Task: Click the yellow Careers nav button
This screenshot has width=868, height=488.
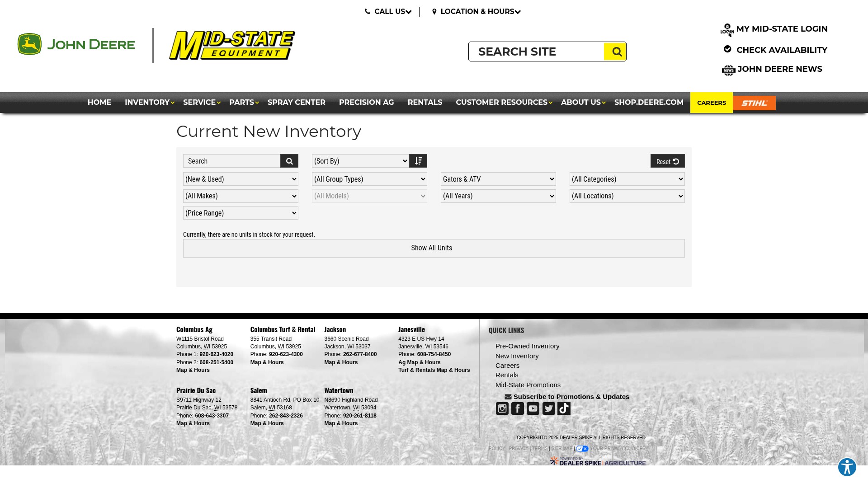Action: click(712, 103)
